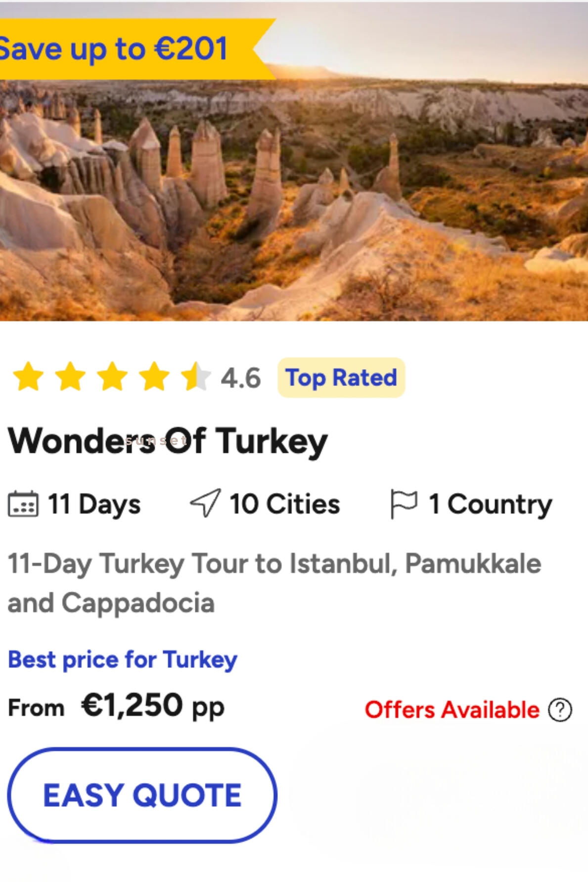
Task: Click the Top Rated badge
Action: pos(341,378)
